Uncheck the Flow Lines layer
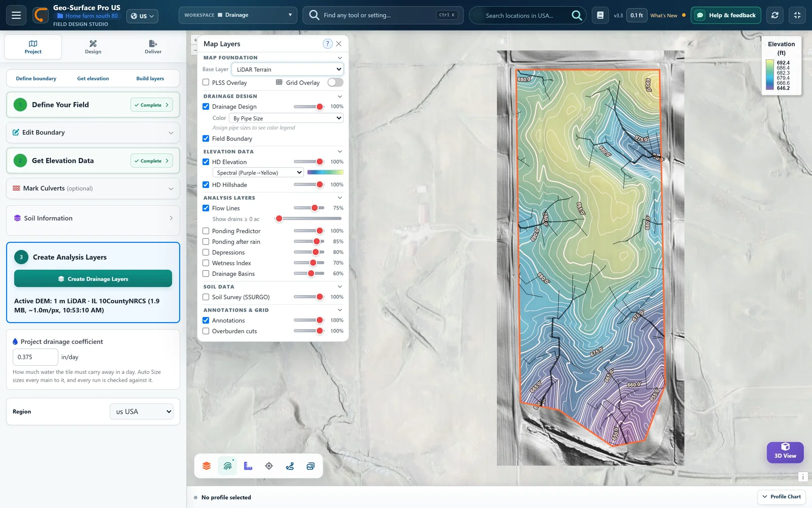 pyautogui.click(x=206, y=208)
